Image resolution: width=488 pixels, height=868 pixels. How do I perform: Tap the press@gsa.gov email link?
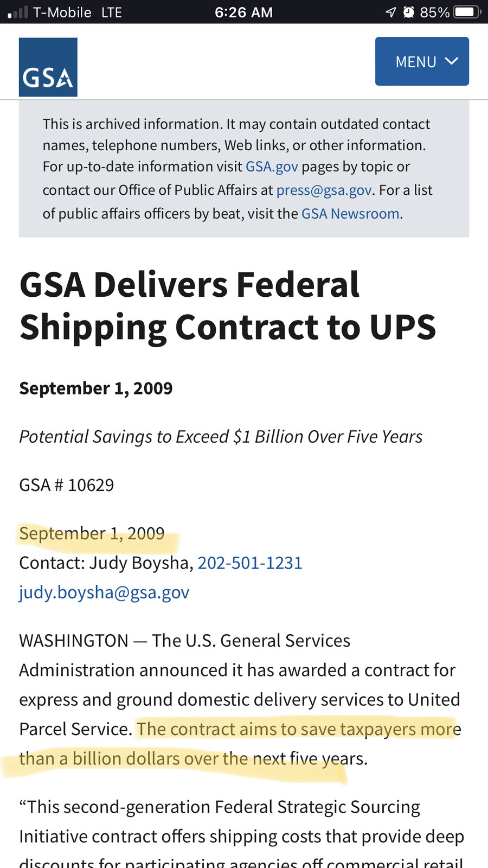click(324, 190)
